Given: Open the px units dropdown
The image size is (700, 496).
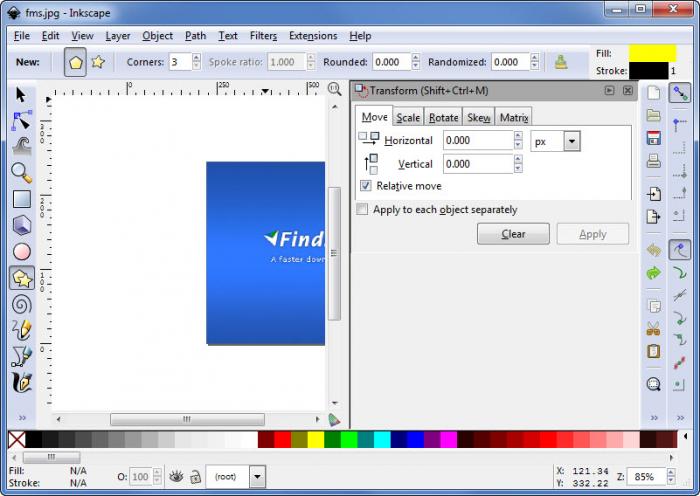Looking at the screenshot, I should point(572,142).
